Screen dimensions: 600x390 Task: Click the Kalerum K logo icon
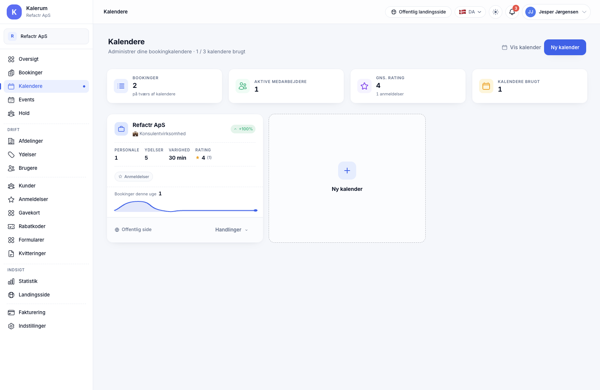pyautogui.click(x=14, y=11)
